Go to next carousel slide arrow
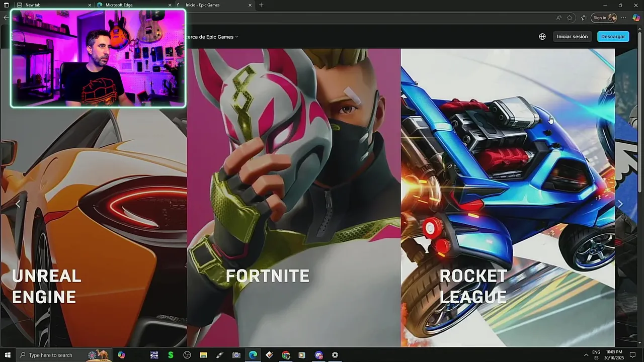 (x=620, y=204)
